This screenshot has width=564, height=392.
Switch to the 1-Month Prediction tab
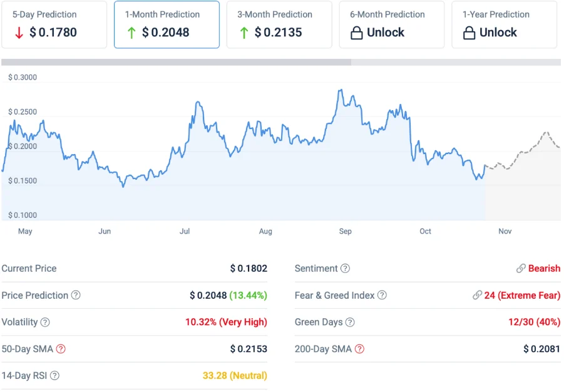coord(167,24)
